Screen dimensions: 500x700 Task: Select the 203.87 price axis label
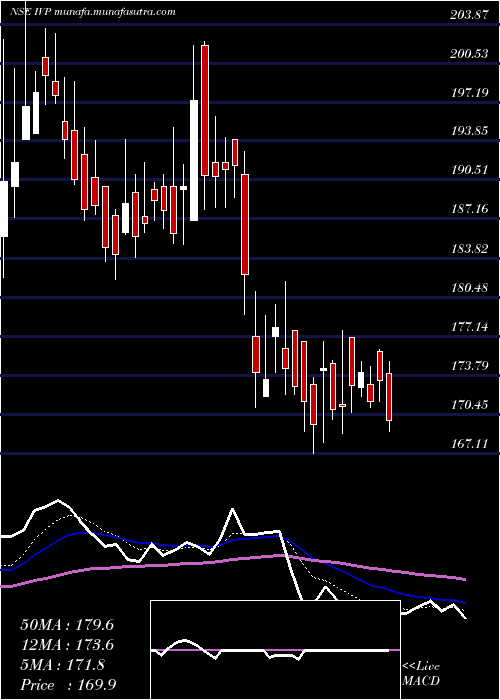click(x=468, y=15)
